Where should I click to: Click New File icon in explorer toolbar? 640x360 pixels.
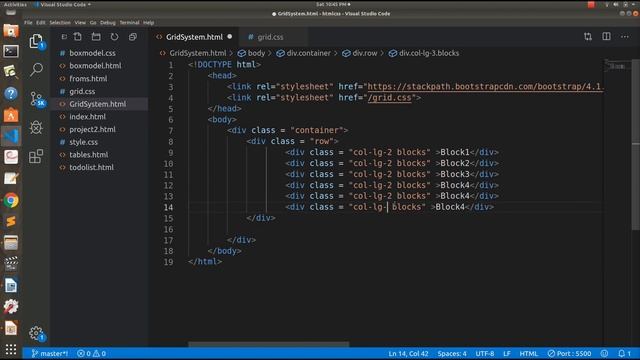pos(78,37)
